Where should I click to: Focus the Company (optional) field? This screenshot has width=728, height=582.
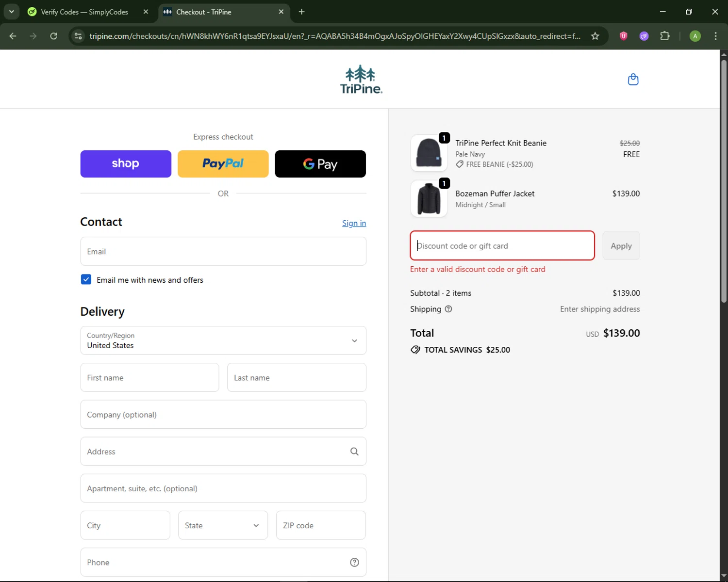[x=223, y=415]
